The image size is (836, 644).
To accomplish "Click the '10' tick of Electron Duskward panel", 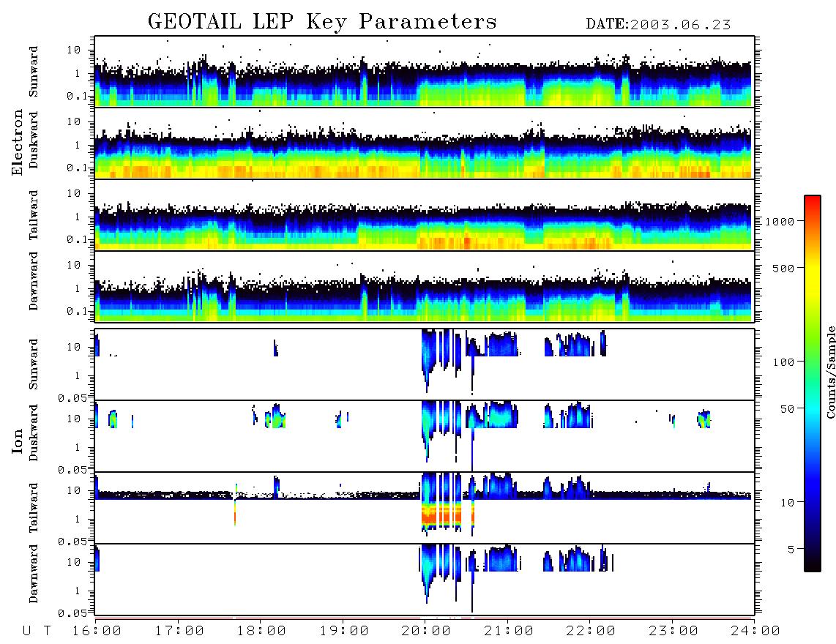I will click(x=74, y=121).
